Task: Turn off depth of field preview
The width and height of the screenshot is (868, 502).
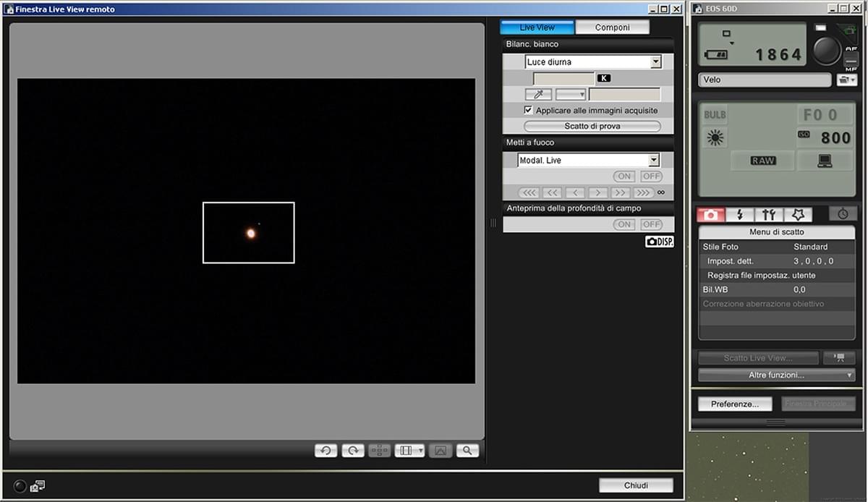Action: [652, 224]
